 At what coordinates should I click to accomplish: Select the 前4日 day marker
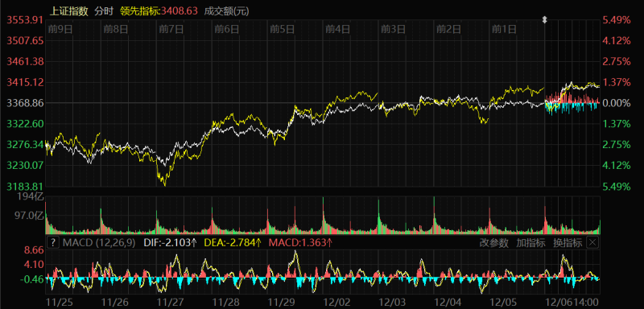click(x=337, y=29)
